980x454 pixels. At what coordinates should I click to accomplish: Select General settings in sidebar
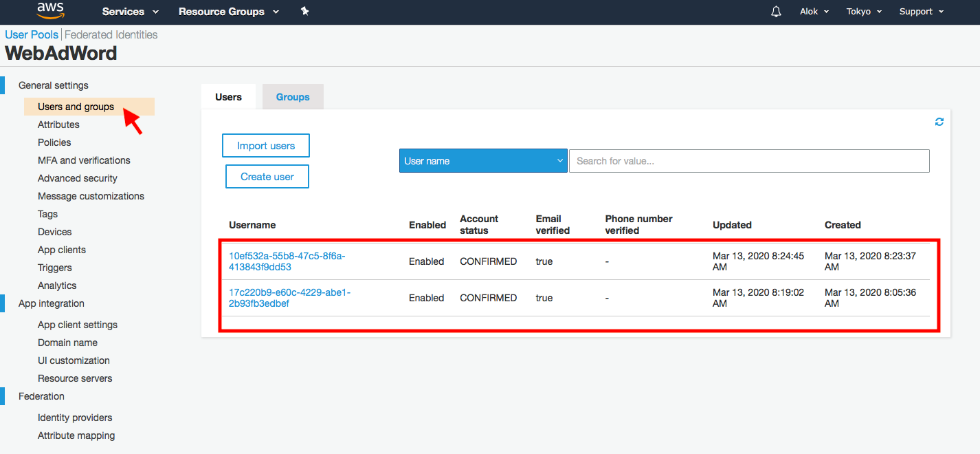pyautogui.click(x=54, y=85)
